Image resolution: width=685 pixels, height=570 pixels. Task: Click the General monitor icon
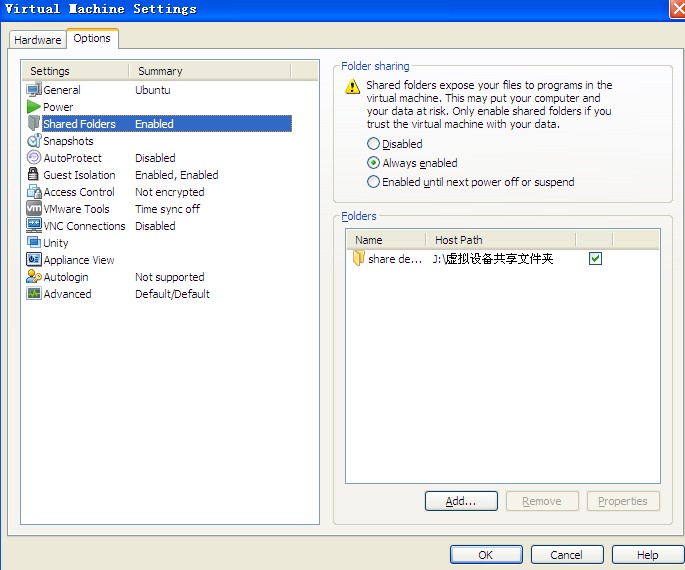pyautogui.click(x=34, y=90)
